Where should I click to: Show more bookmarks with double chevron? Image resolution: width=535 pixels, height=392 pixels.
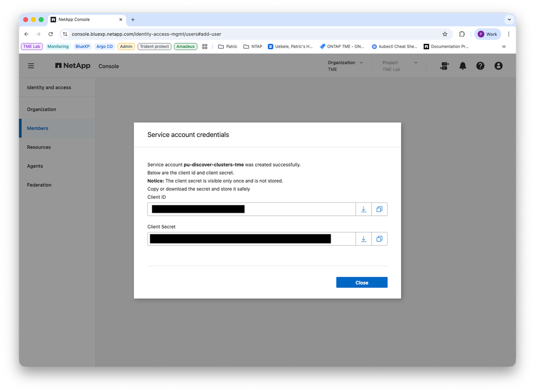[503, 47]
